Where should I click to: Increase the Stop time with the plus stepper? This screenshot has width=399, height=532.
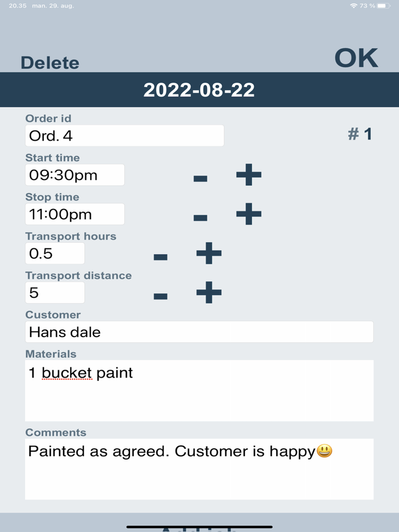click(x=248, y=214)
